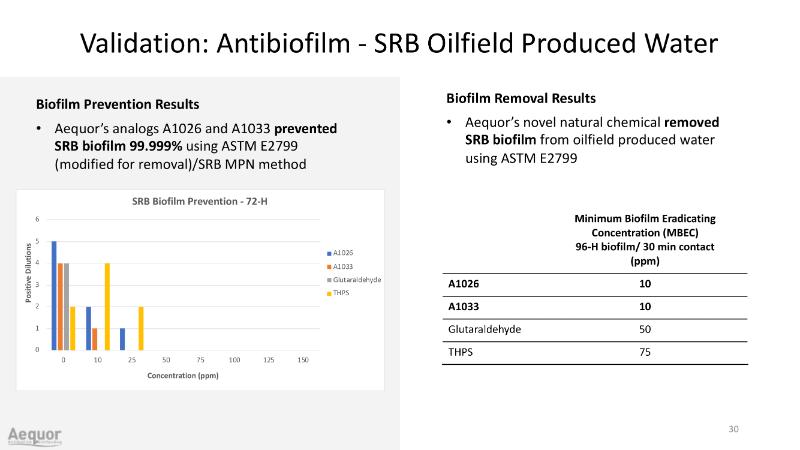Click the blue A1026 legend swatch

coord(329,253)
